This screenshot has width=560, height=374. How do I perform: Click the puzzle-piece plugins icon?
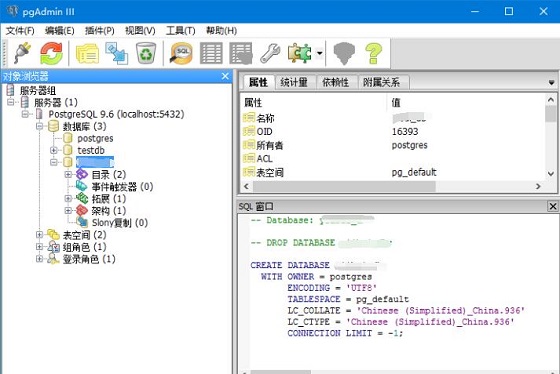click(x=300, y=53)
